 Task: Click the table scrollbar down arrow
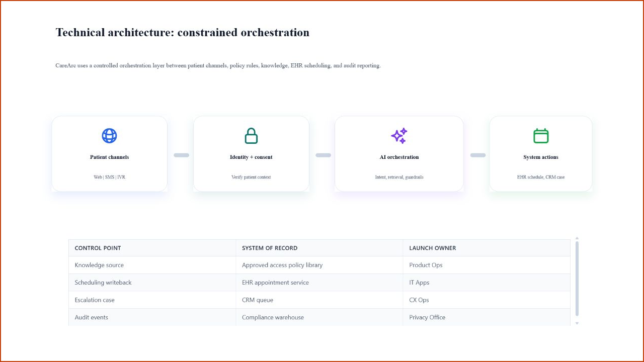tap(577, 323)
